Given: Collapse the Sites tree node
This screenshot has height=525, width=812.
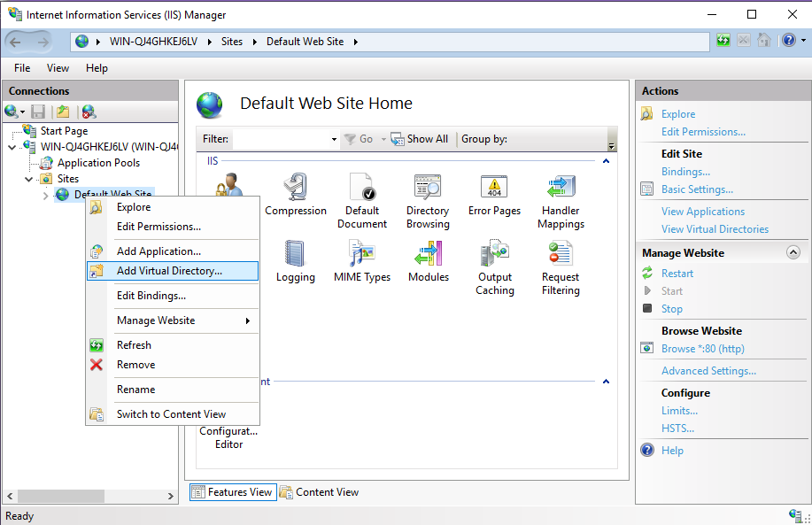Looking at the screenshot, I should [28, 179].
